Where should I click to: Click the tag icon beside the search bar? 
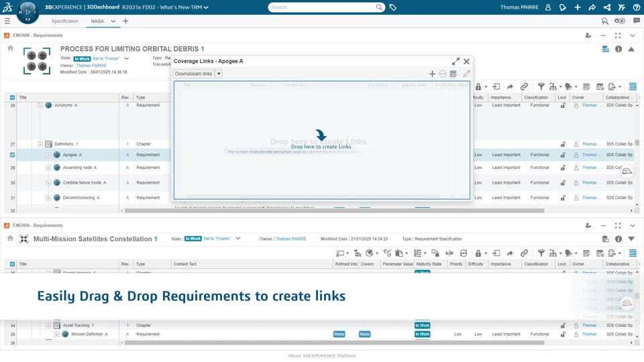pos(392,7)
